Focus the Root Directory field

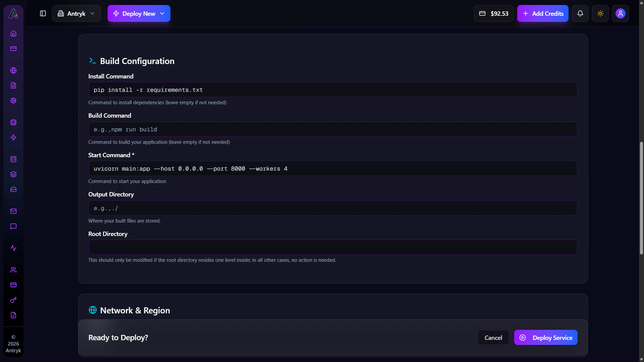[x=333, y=247]
